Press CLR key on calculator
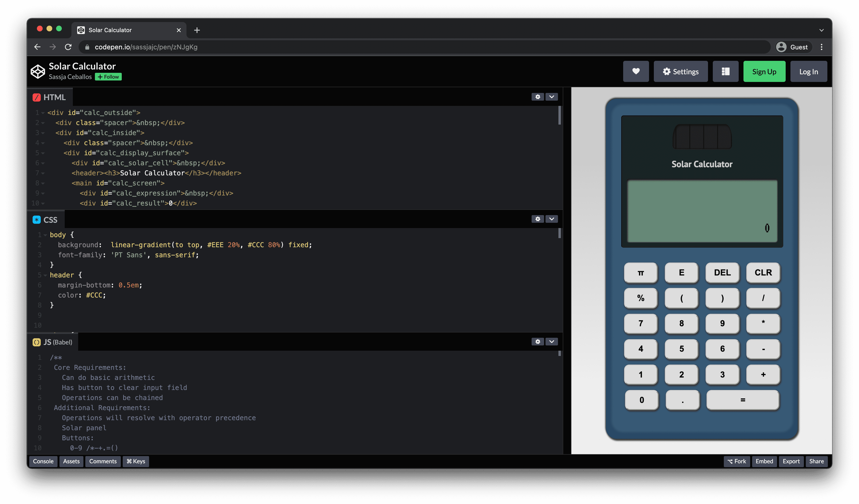859x504 pixels. click(x=763, y=272)
